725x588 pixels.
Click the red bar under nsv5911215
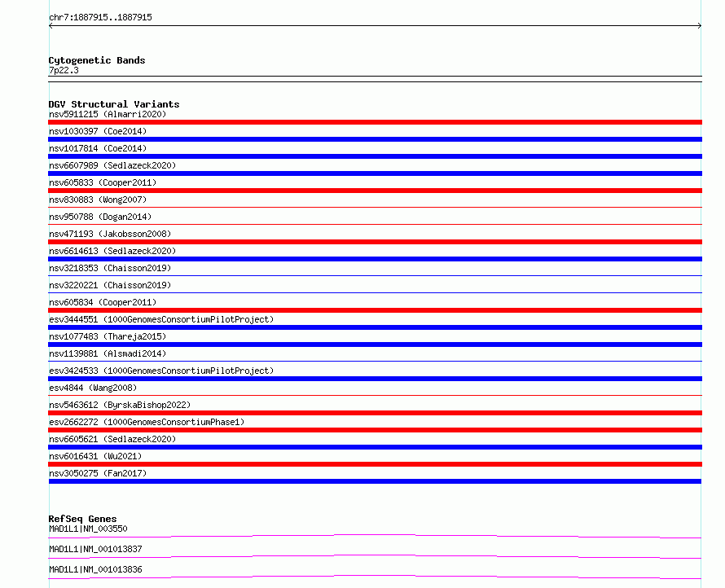[x=375, y=122]
